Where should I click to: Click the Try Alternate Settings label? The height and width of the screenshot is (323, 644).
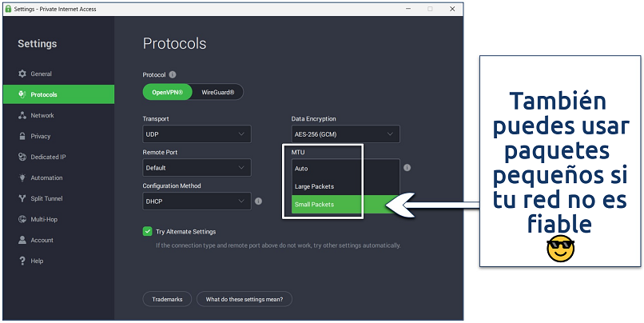tap(185, 232)
